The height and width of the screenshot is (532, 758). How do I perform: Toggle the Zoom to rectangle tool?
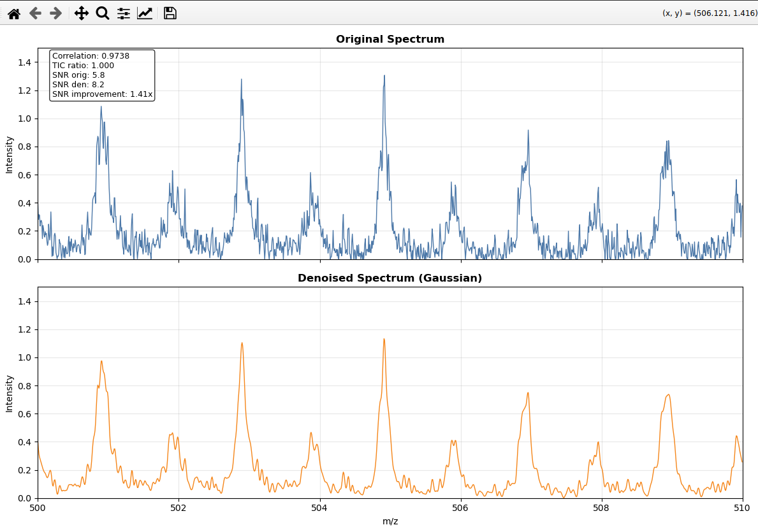[102, 13]
